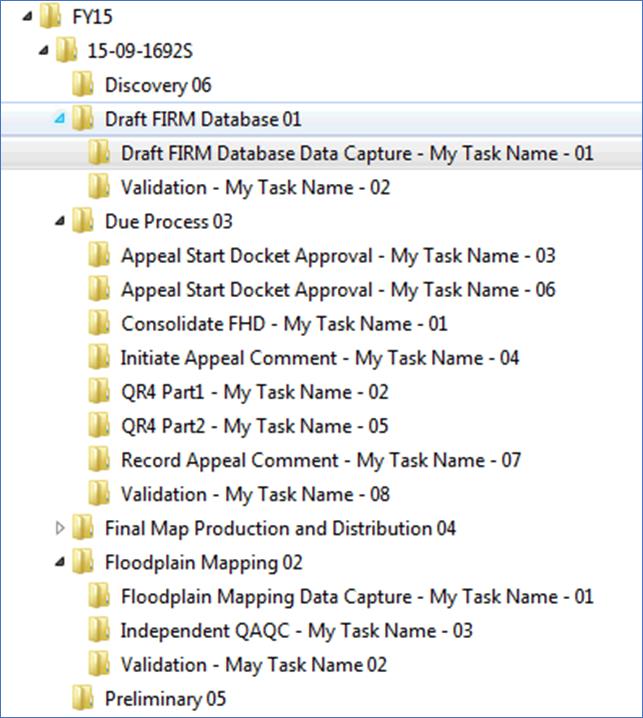Click folder icon beside Independent QAQC task
The height and width of the screenshot is (718, 643).
(x=99, y=630)
